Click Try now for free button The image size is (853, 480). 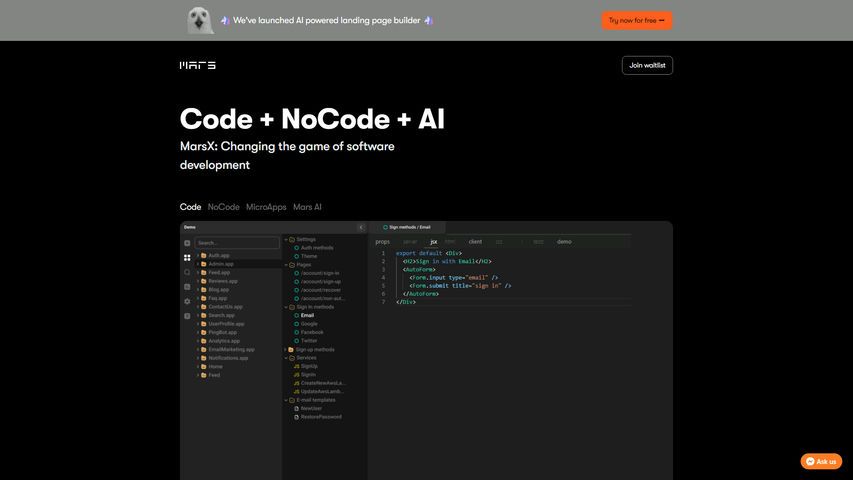coord(636,20)
